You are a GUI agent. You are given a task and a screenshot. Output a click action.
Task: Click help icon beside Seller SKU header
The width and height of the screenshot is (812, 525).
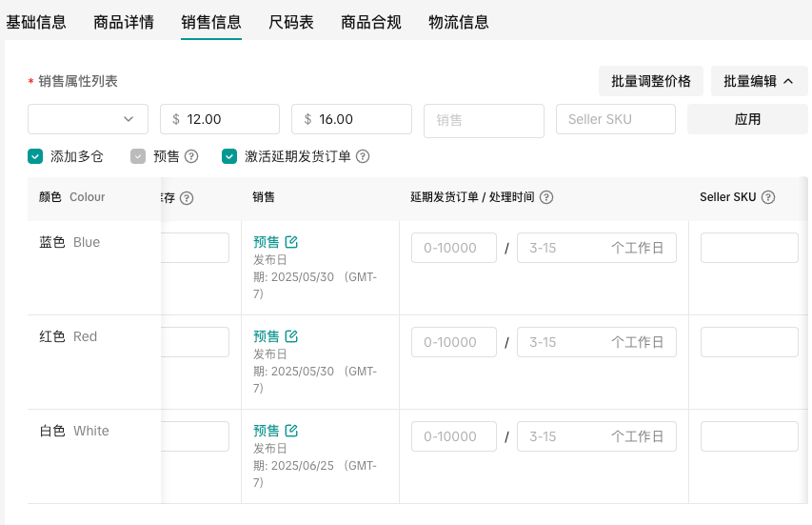coord(768,197)
